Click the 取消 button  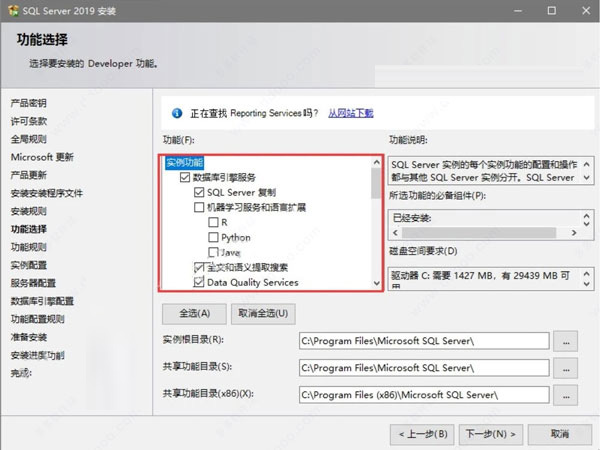(559, 434)
